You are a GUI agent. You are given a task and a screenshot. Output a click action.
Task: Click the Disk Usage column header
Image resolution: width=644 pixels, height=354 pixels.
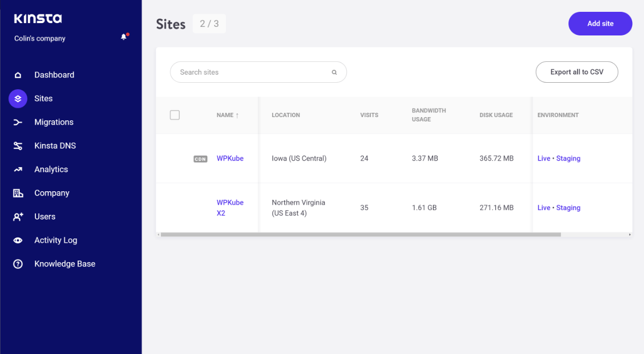496,115
